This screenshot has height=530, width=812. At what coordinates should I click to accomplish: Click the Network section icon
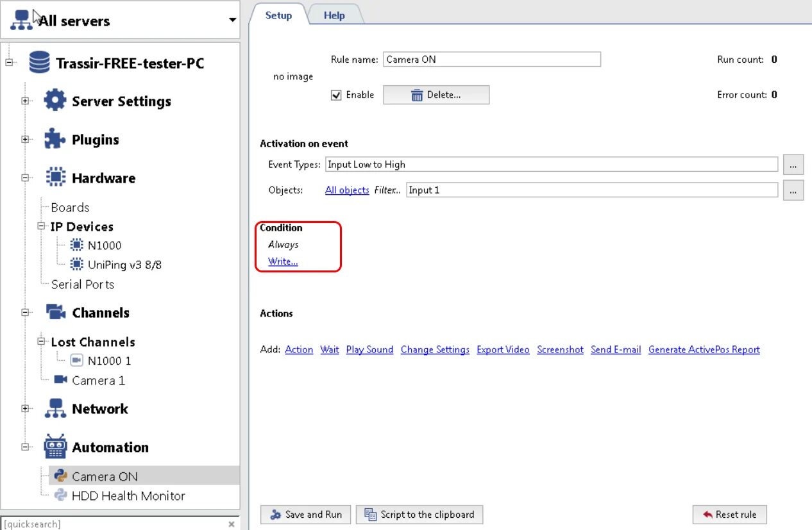pos(55,408)
